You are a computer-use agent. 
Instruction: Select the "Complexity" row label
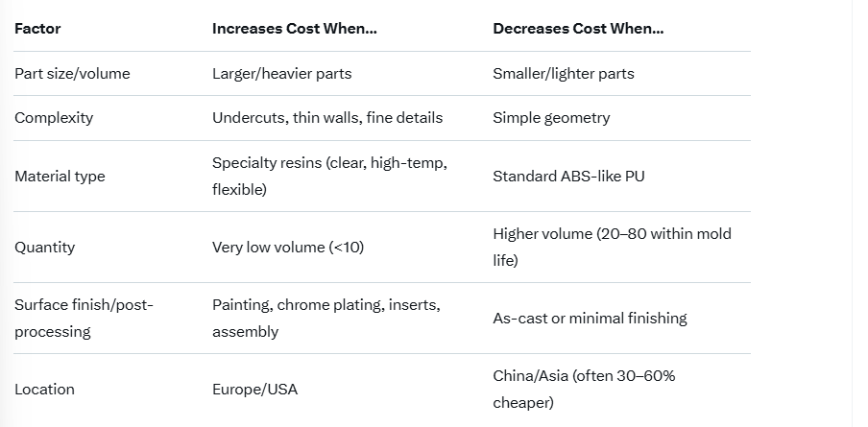pos(54,118)
